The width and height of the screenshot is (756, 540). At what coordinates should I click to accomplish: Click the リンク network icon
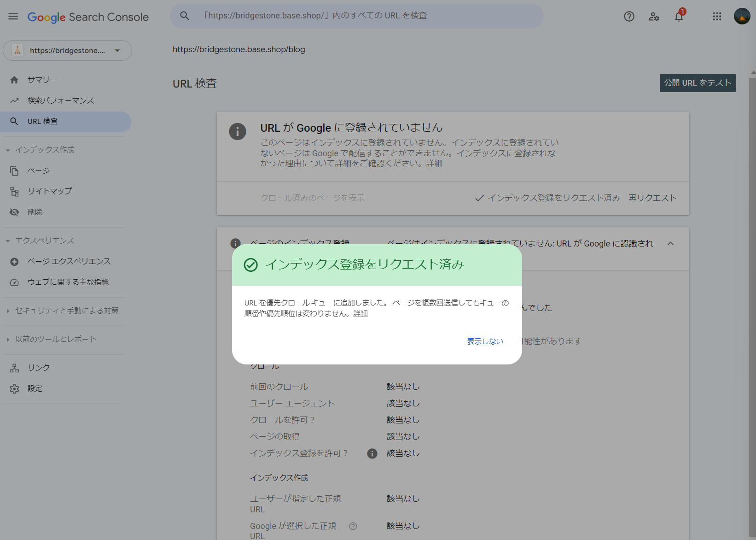pos(14,368)
